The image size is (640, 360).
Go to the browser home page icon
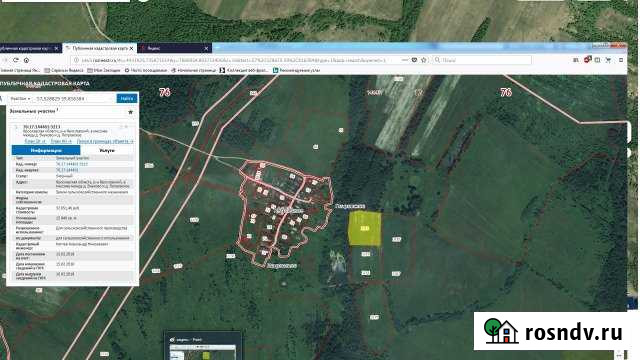tap(27, 60)
